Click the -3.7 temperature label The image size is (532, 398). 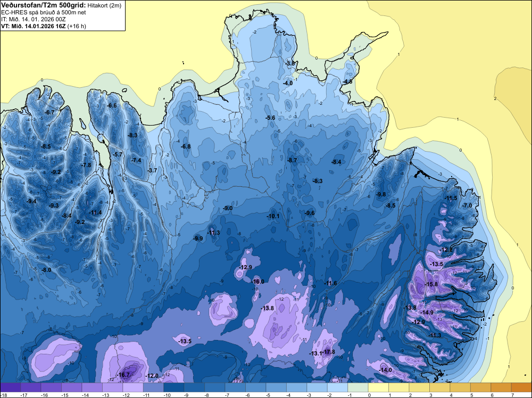[152, 170]
